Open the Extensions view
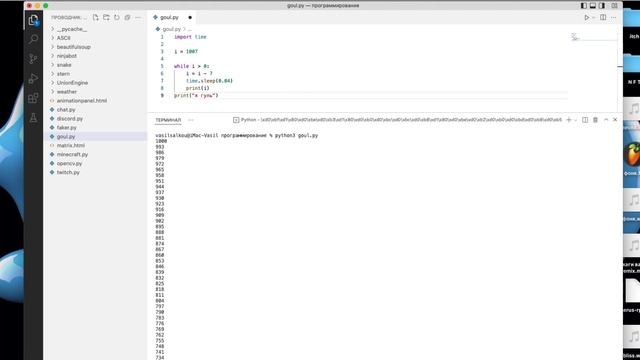640x360 pixels. [33, 98]
